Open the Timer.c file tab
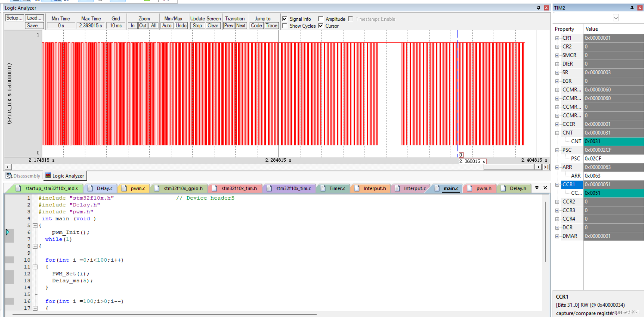Viewport: 644px width, 317px height. click(x=337, y=188)
